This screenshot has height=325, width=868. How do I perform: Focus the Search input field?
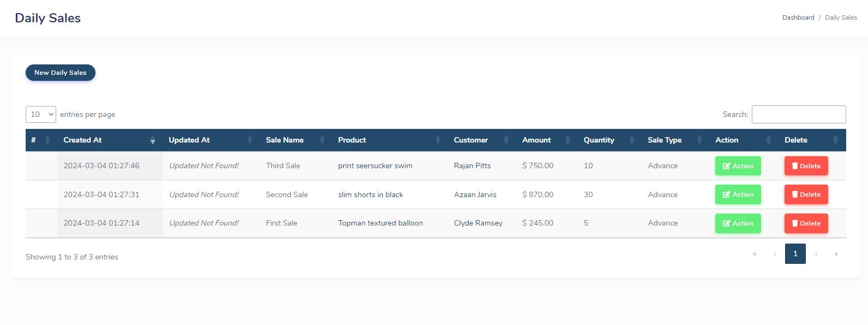pos(799,114)
